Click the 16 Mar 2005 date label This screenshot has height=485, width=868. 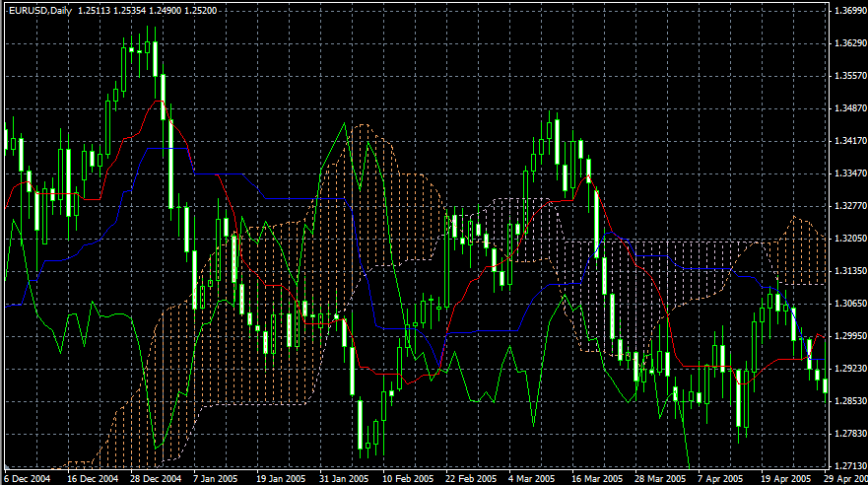597,478
